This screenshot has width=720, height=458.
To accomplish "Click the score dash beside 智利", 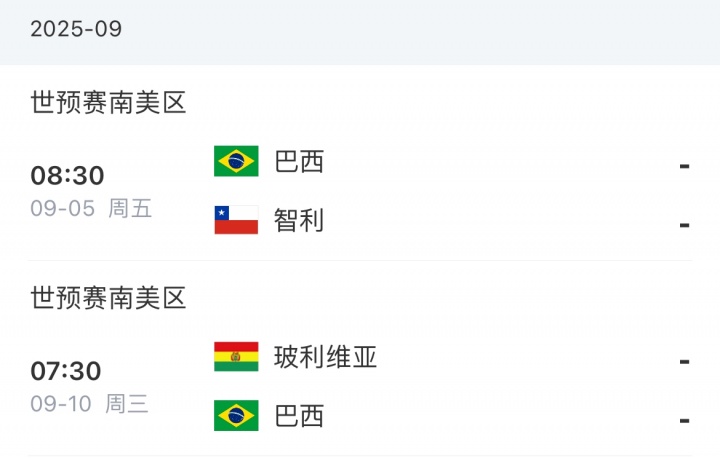I will click(684, 225).
